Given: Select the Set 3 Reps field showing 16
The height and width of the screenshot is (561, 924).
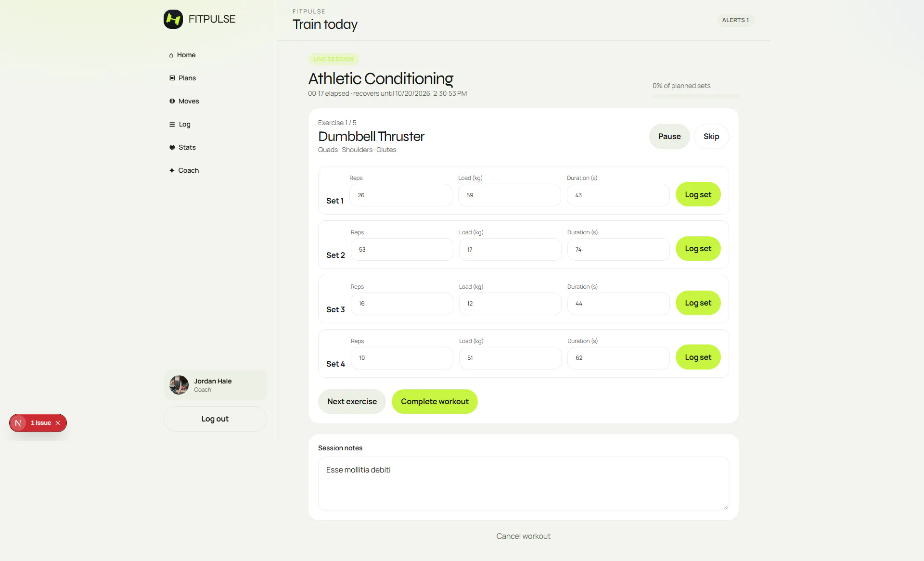Looking at the screenshot, I should point(402,304).
